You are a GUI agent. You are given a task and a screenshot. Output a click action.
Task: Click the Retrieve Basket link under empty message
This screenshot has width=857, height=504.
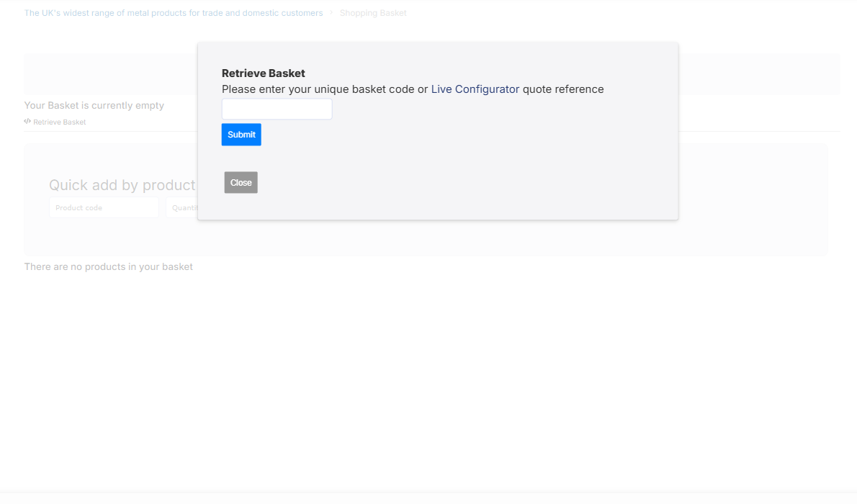click(x=59, y=122)
